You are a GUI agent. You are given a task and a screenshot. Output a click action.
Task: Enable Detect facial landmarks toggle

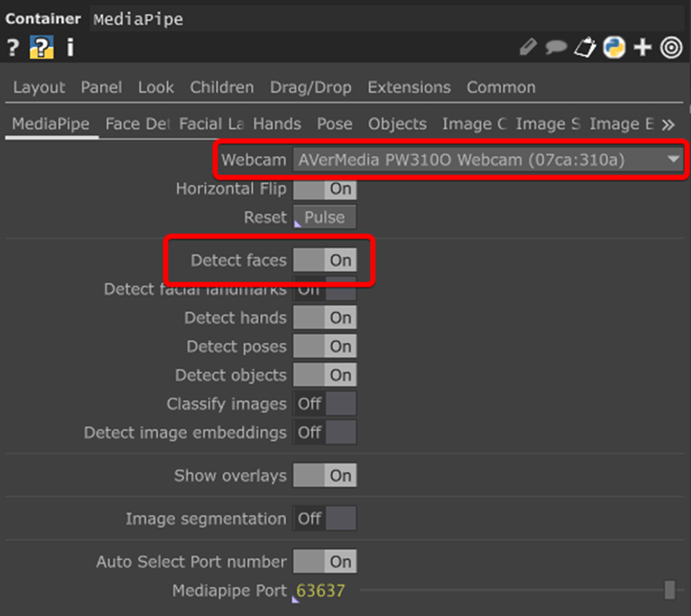(x=325, y=290)
